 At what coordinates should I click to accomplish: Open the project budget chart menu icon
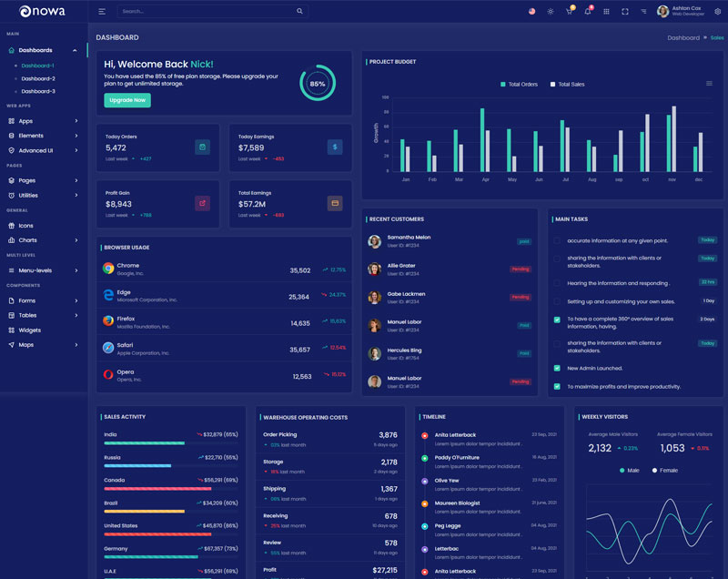click(709, 84)
